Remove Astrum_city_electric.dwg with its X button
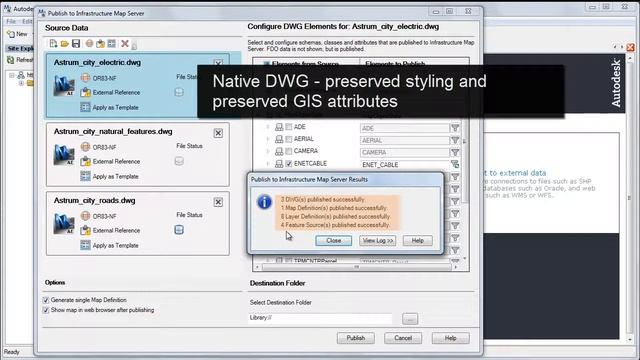The image size is (640, 360). pyautogui.click(x=218, y=64)
